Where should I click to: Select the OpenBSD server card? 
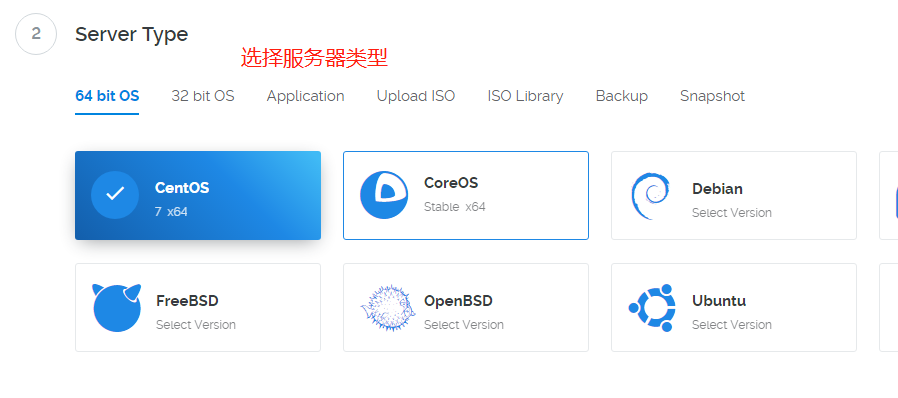tap(466, 308)
